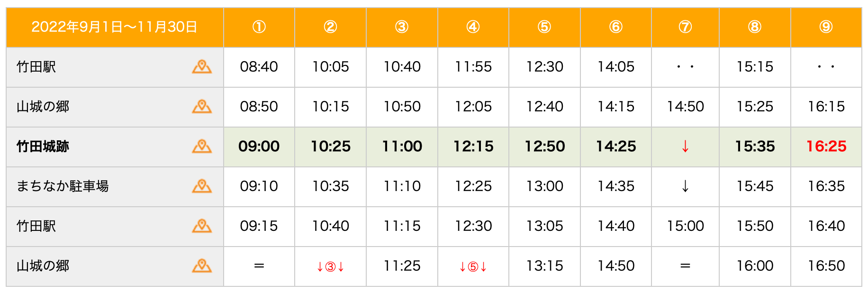Click the red 16:25 departure time
This screenshot has width=868, height=293.
pyautogui.click(x=826, y=146)
